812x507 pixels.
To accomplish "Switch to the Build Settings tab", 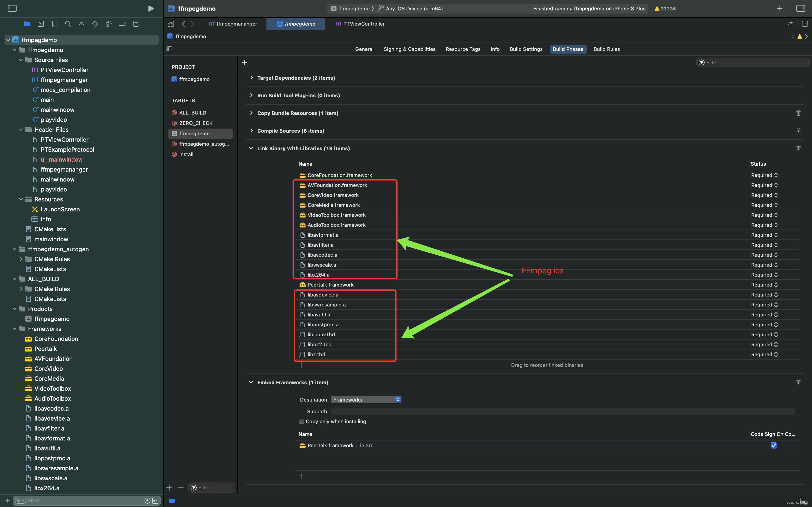I will pyautogui.click(x=526, y=49).
